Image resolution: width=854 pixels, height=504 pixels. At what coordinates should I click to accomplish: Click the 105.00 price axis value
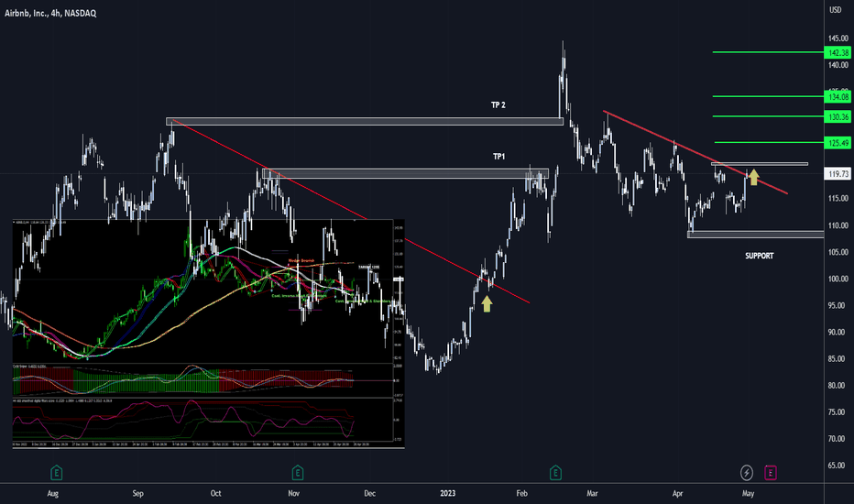[x=838, y=252]
